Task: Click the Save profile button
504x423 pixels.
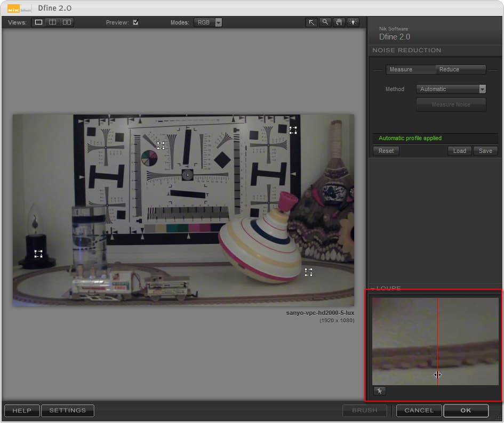Action: tap(485, 151)
